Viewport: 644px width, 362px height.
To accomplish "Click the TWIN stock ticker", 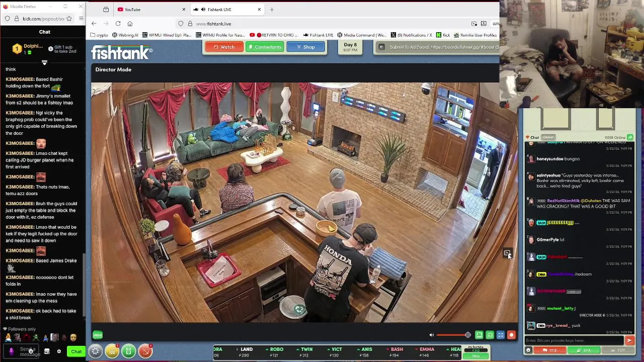I will 305,352.
